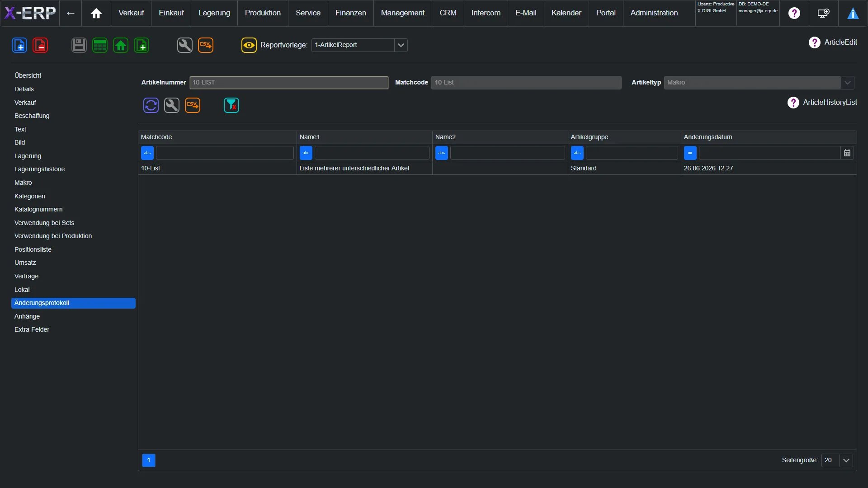Screen dimensions: 868x488
Task: Open the Lagerung menu in top bar
Action: click(x=214, y=13)
